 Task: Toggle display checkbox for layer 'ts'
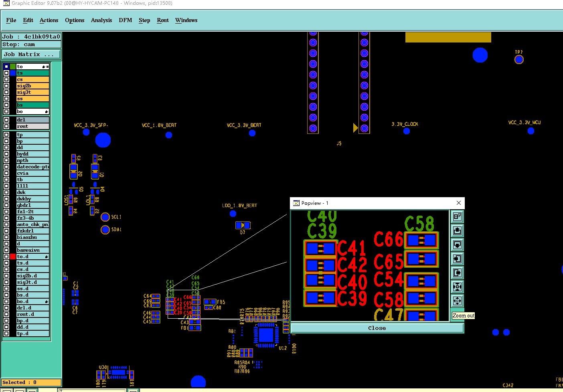pyautogui.click(x=6, y=73)
